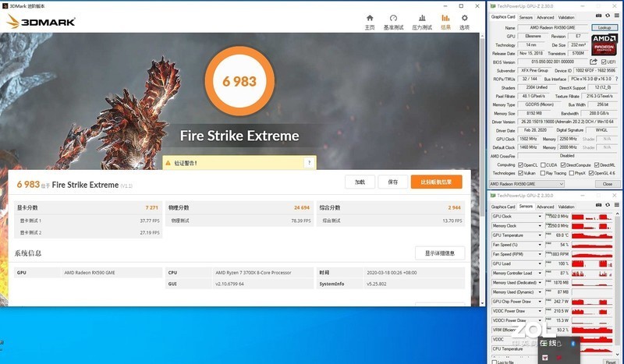Click the Lookup button in GPU-Z
624x364 pixels.
tap(604, 27)
